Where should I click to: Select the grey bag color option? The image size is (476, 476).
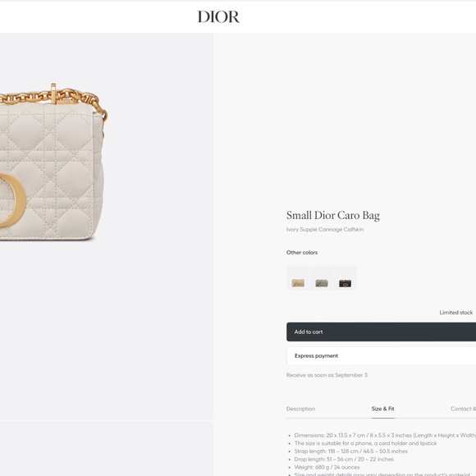pyautogui.click(x=322, y=277)
